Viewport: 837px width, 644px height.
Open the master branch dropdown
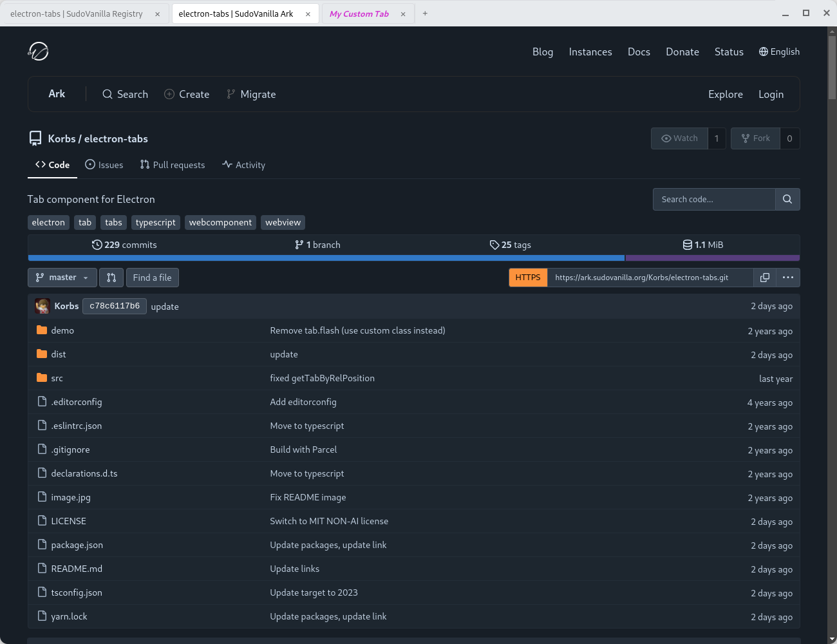tap(62, 278)
